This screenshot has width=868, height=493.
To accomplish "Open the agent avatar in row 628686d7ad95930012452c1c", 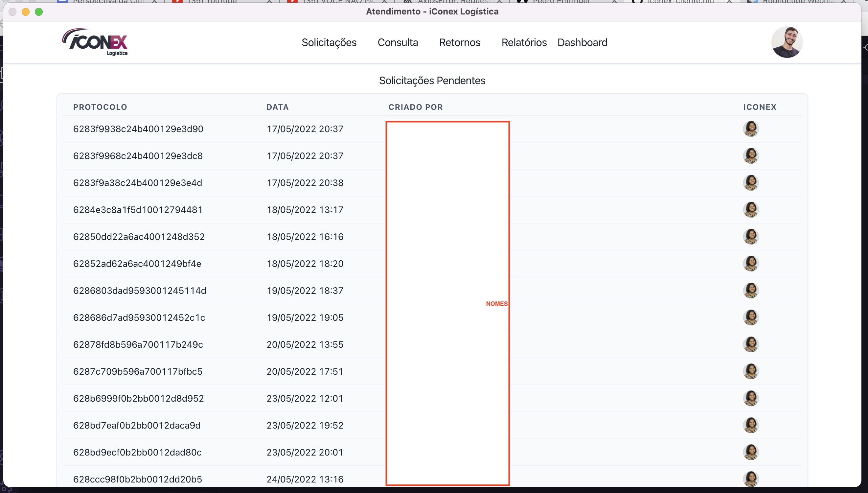I will pyautogui.click(x=751, y=317).
